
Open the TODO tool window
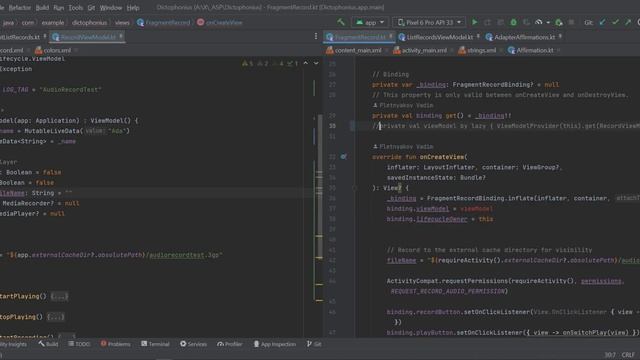pos(79,344)
